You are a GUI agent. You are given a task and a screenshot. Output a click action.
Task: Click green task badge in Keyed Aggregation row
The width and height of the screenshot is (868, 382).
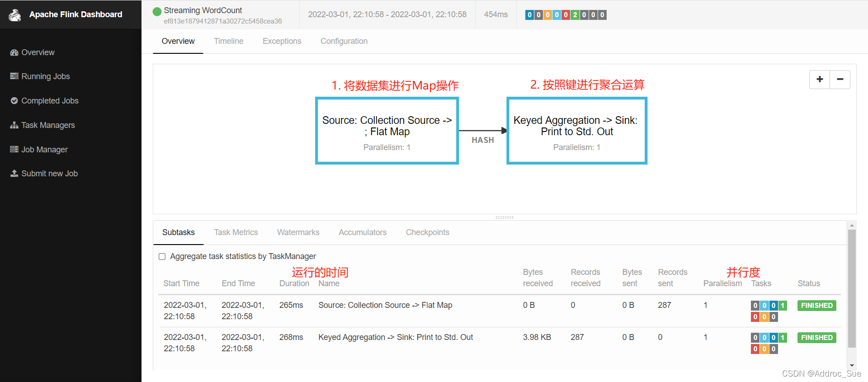783,338
